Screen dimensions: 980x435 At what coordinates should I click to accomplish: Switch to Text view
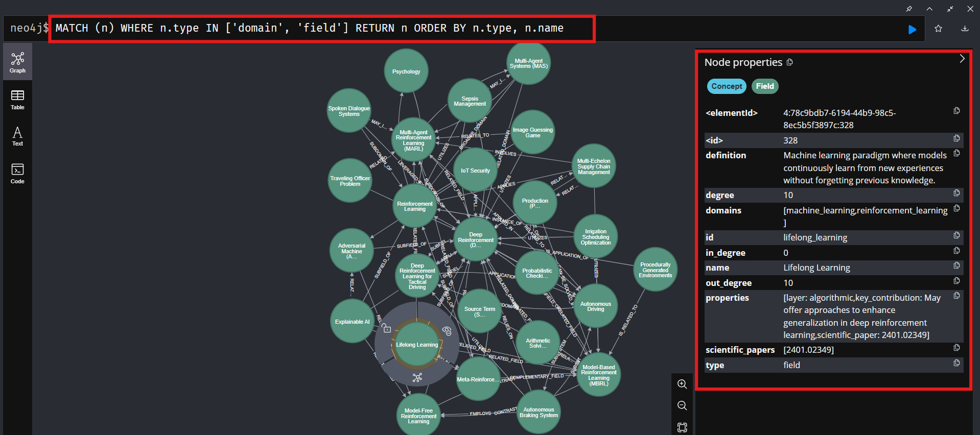(x=17, y=136)
